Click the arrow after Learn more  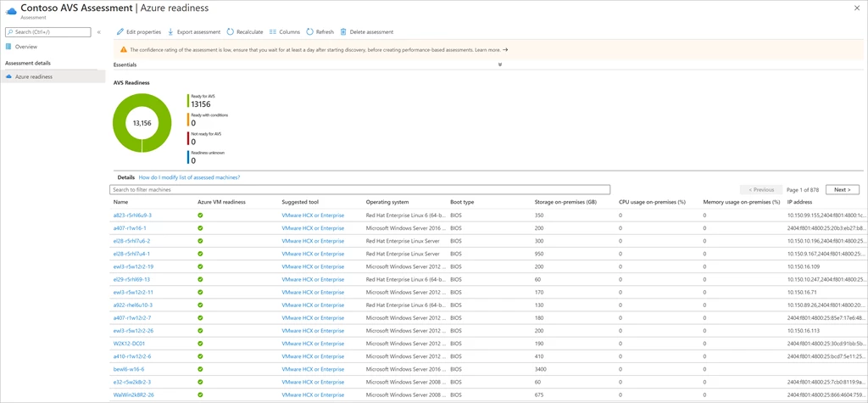tap(505, 49)
